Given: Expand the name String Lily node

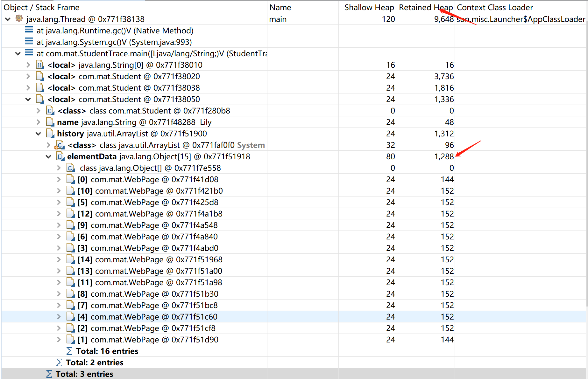Looking at the screenshot, I should coord(39,122).
